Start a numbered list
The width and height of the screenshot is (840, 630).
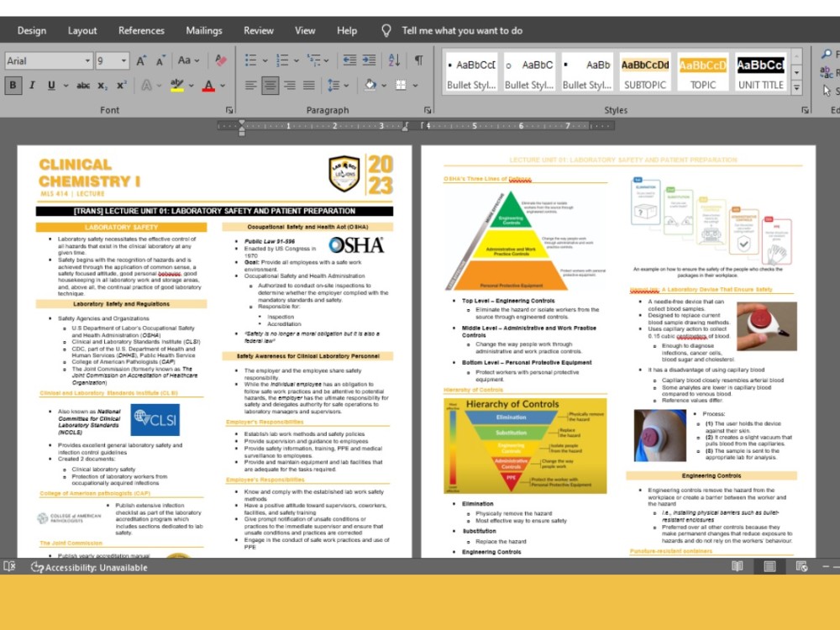point(282,60)
